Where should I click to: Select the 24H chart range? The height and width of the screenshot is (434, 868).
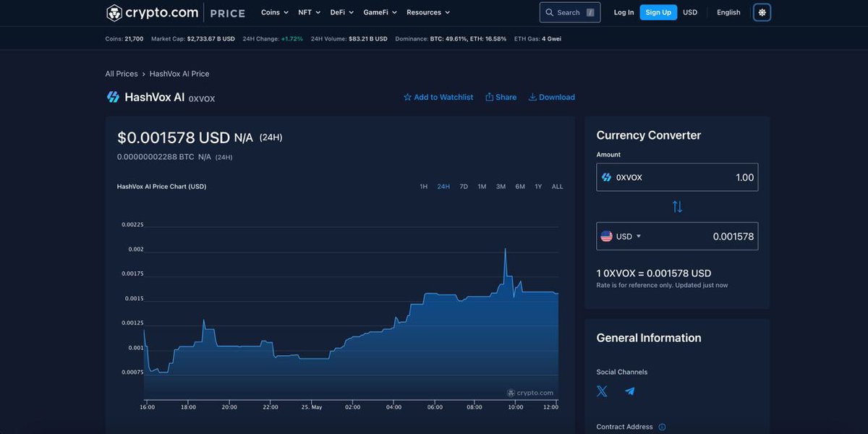tap(443, 187)
